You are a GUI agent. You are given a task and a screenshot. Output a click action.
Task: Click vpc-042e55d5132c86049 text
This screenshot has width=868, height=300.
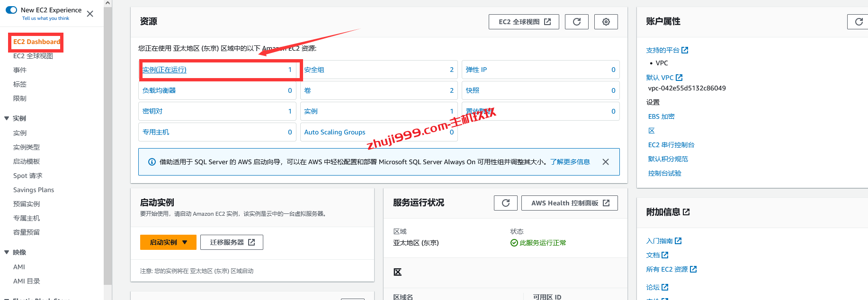(687, 88)
